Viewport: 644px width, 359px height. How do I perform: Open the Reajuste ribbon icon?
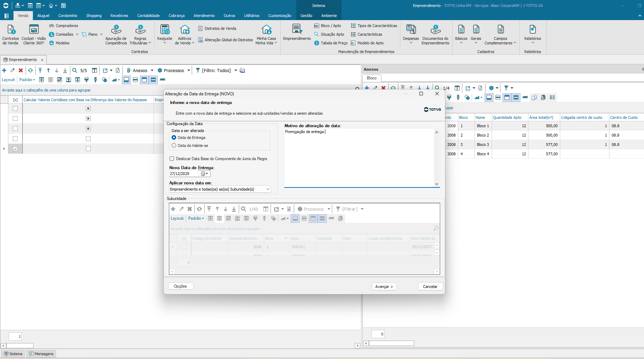click(164, 34)
